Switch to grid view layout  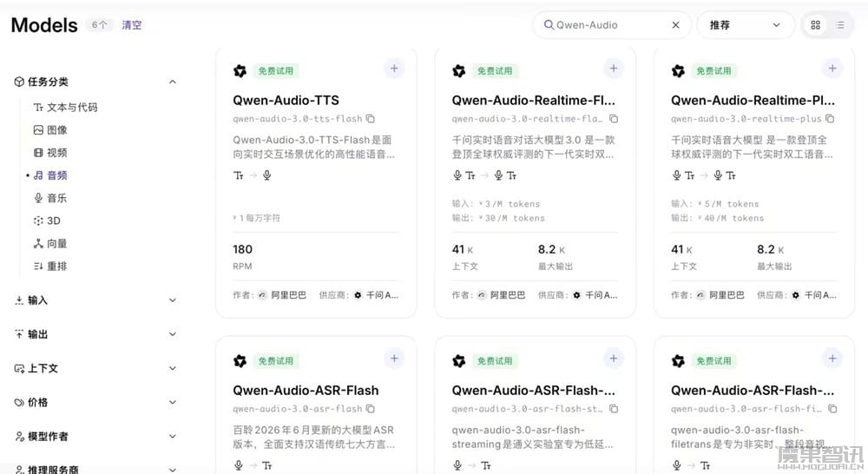coord(815,25)
